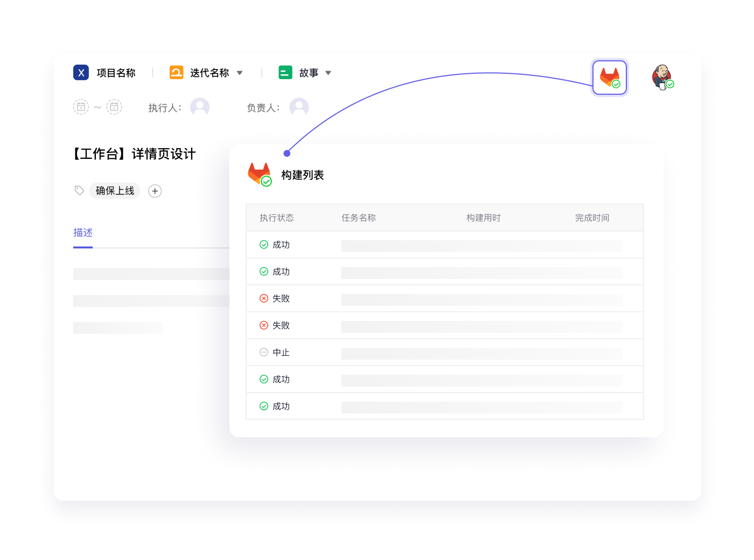Image resolution: width=754 pixels, height=560 pixels.
Task: Click the title 【工作台】详情页设计
Action: pos(134,154)
